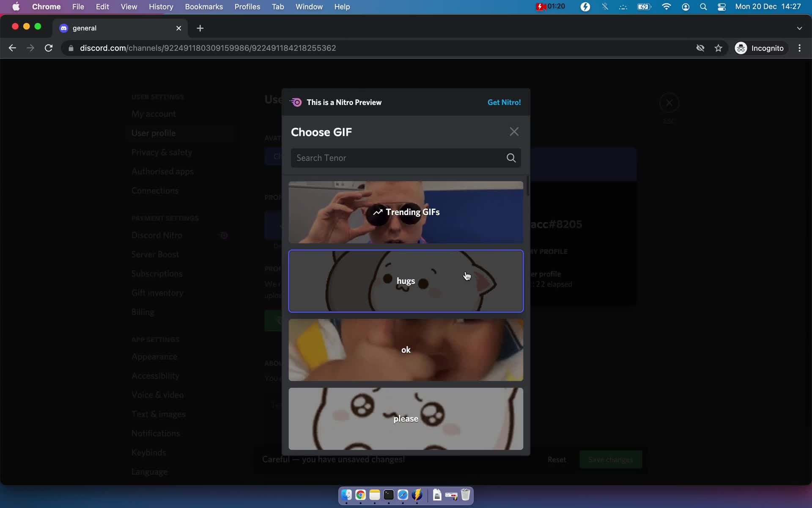The image size is (812, 508).
Task: Click the settings ESC close circle
Action: pyautogui.click(x=669, y=103)
